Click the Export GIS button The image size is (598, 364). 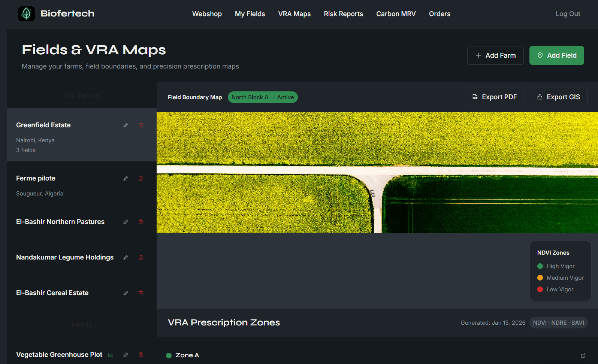point(558,97)
